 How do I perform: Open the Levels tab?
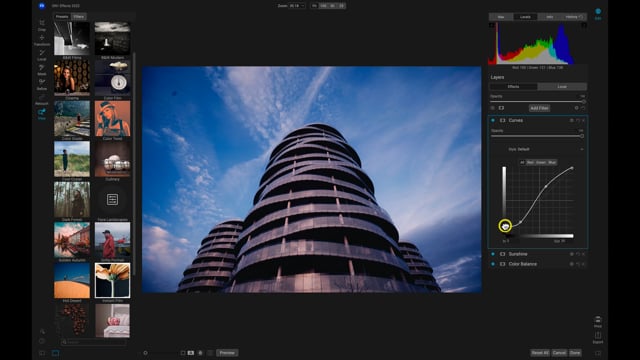click(x=525, y=17)
